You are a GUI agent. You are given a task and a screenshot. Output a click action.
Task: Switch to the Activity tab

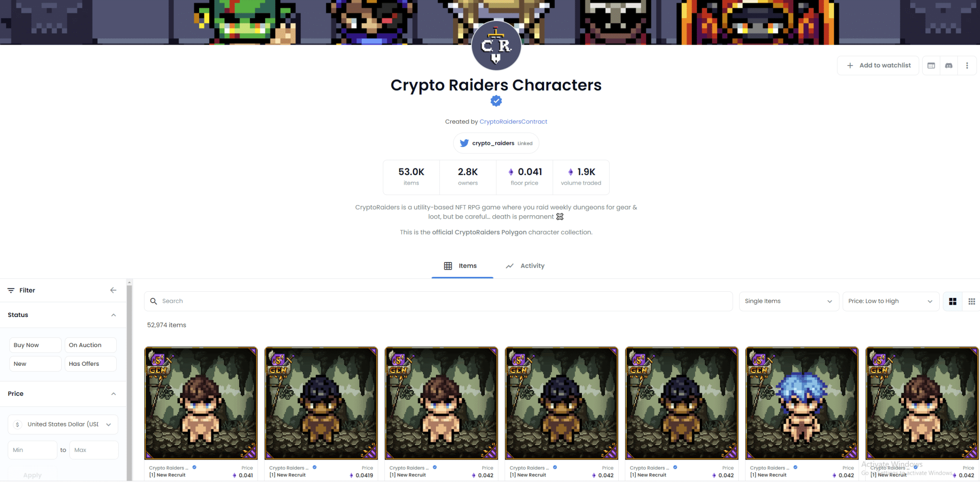(525, 266)
